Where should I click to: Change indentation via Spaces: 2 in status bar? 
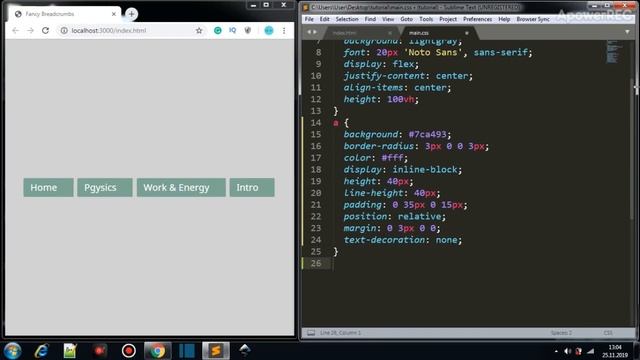pos(561,333)
